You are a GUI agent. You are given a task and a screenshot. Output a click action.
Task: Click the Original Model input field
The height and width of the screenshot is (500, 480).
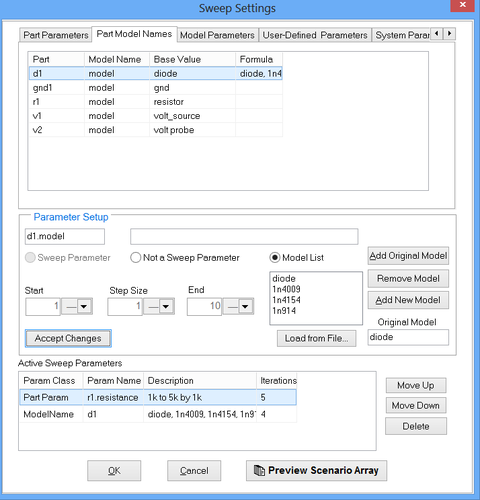(408, 337)
